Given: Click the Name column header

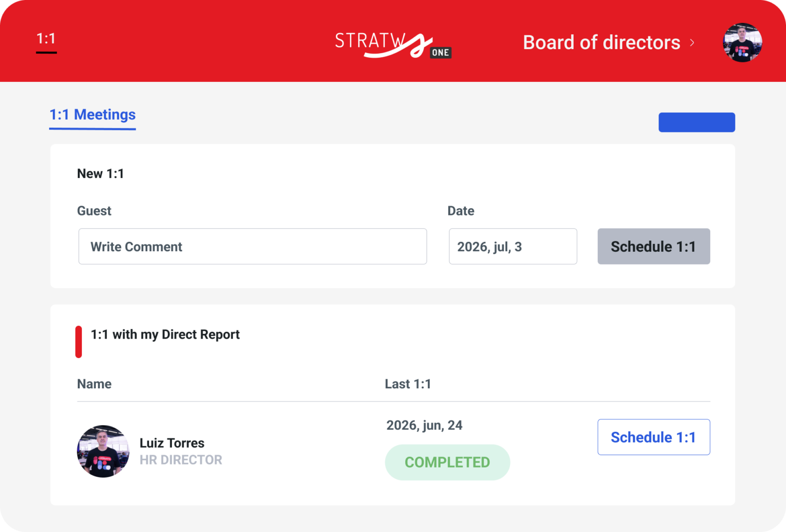Looking at the screenshot, I should pos(94,384).
